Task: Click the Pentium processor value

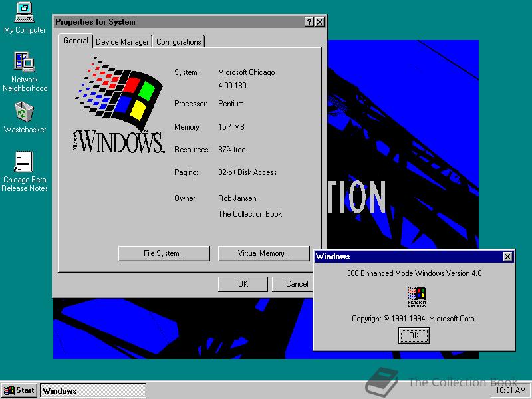Action: 231,104
